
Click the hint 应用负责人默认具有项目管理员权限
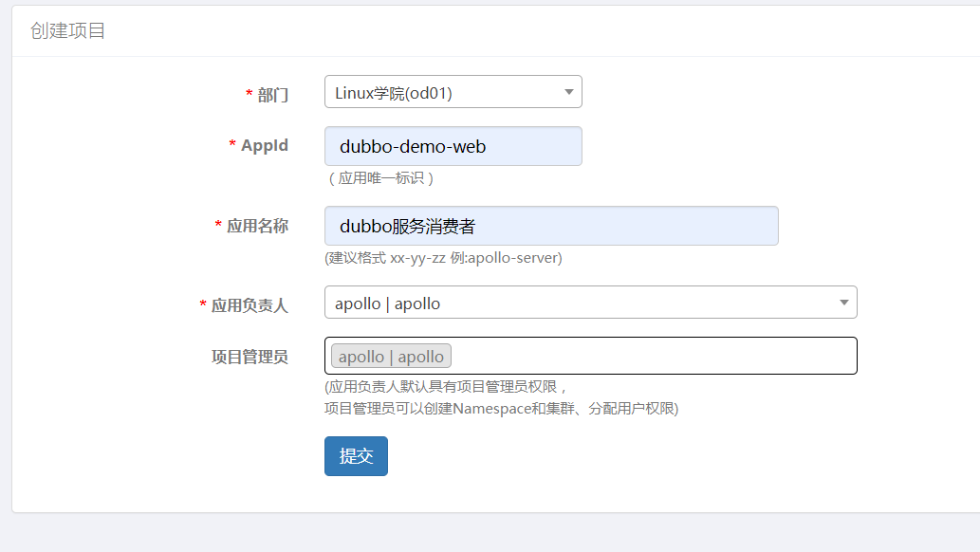tap(446, 386)
